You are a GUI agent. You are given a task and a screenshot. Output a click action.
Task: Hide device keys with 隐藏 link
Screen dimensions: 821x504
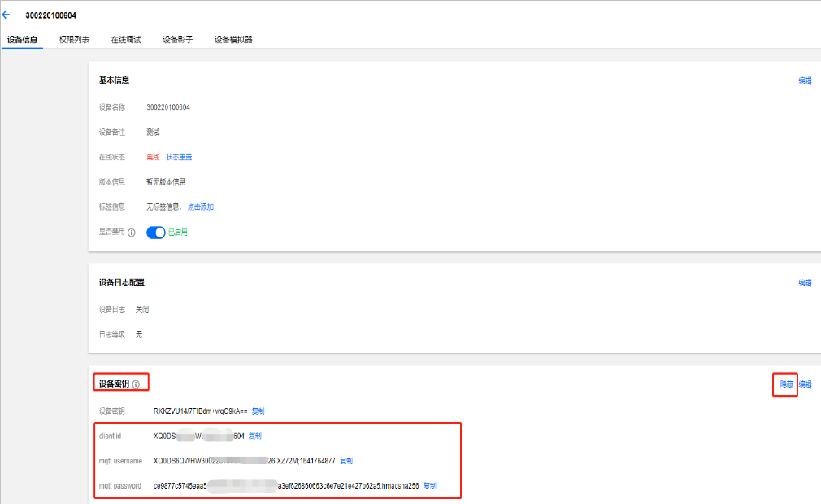click(786, 385)
